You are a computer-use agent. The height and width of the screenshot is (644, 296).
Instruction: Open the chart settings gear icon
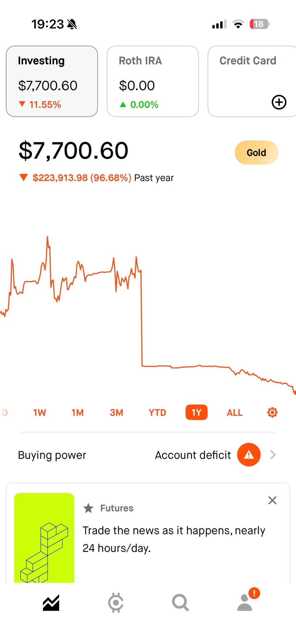(272, 412)
